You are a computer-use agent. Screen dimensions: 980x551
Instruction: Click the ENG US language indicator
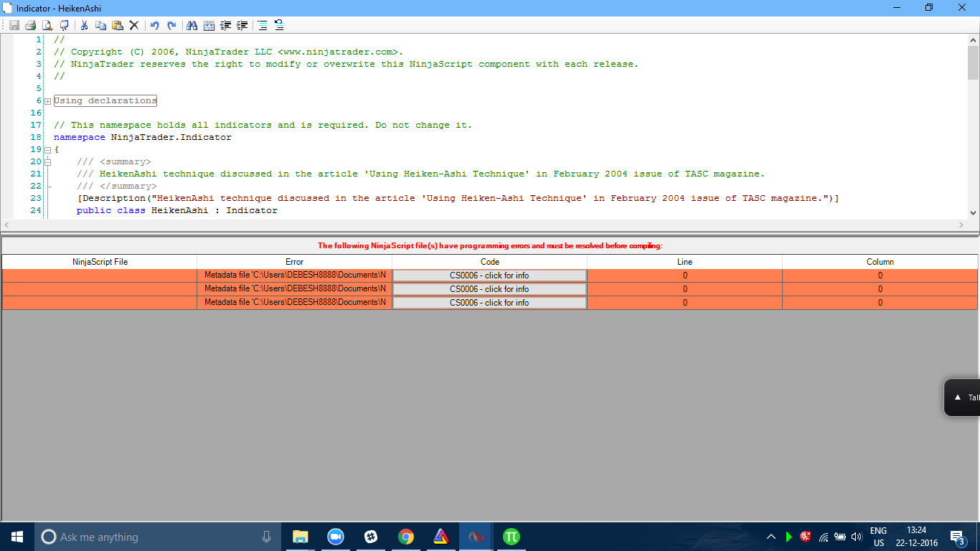878,537
